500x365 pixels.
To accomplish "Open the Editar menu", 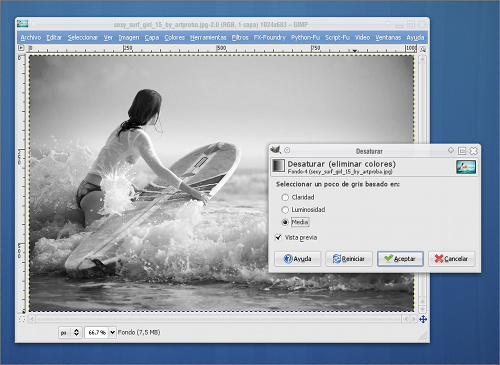I will pyautogui.click(x=54, y=37).
